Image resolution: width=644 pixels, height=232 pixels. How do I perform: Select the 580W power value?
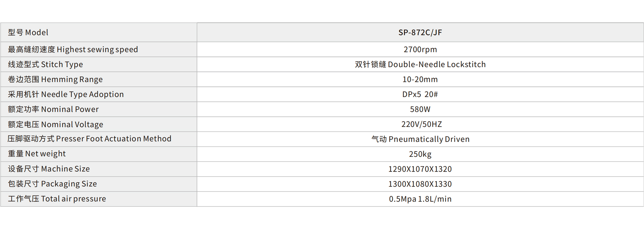click(x=420, y=109)
